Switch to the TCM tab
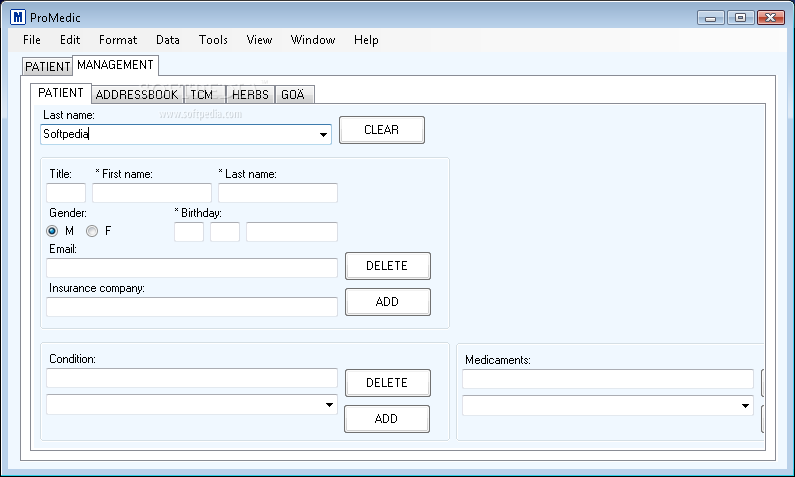Viewport: 795px width, 477px height. pyautogui.click(x=203, y=95)
